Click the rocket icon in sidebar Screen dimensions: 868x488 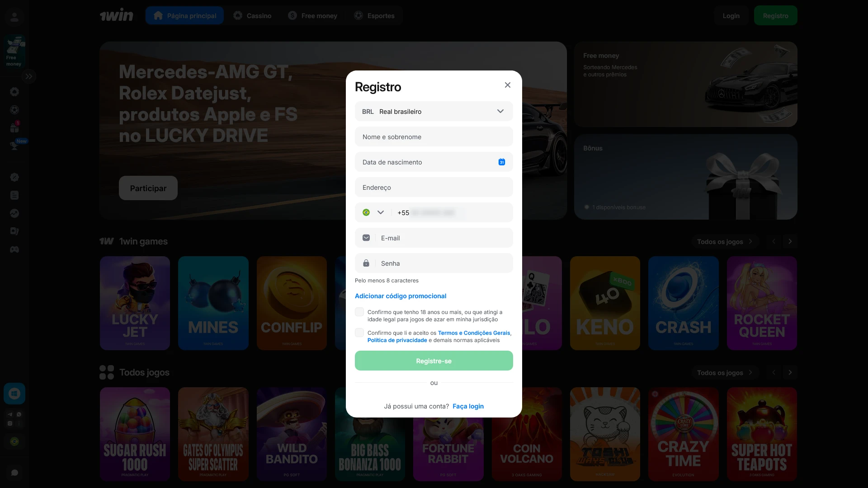(14, 177)
